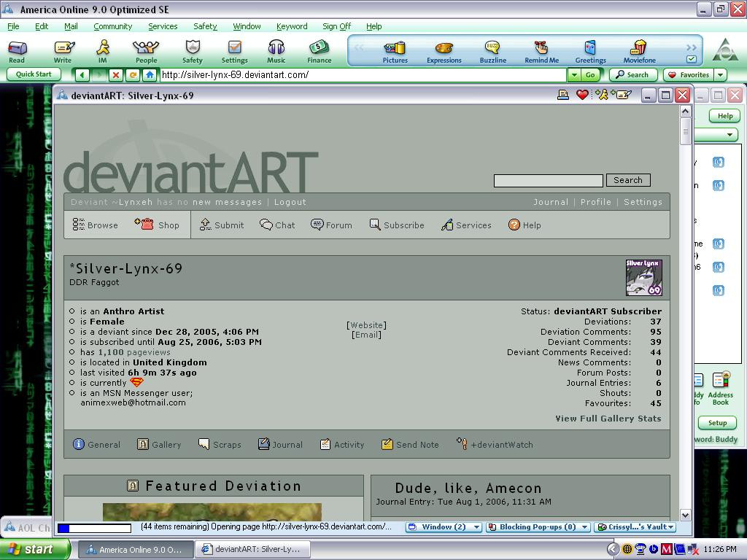Launch the Music headphones icon
The image size is (747, 560).
click(x=276, y=52)
